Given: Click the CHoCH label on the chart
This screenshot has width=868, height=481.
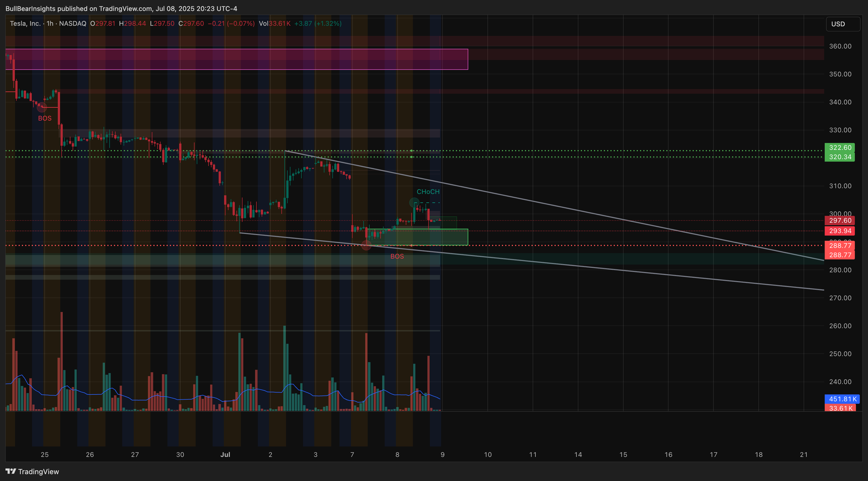Looking at the screenshot, I should (428, 192).
